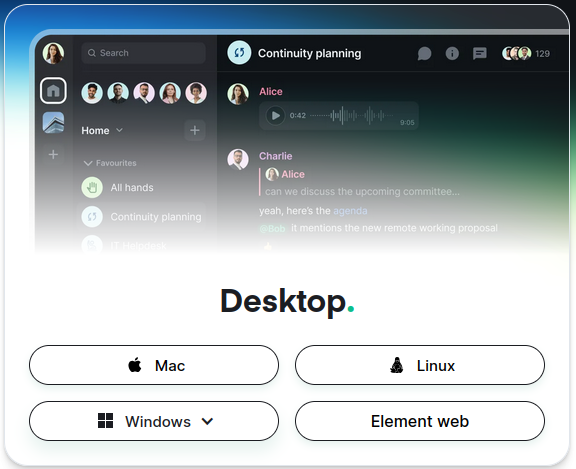The image size is (576, 469).
Task: Open the agenda link in Charlie's message
Action: 350,211
